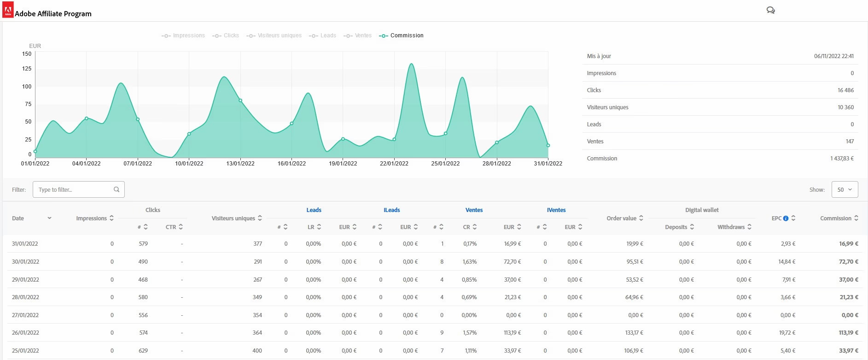Screen dimensions: 868x360
Task: Toggle Visiteurs uniques series in legend
Action: click(274, 35)
